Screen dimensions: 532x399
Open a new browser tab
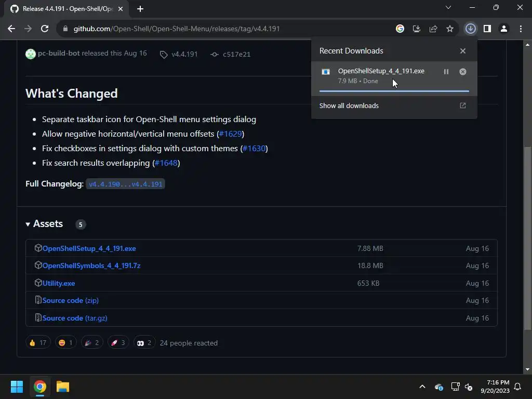tap(140, 9)
